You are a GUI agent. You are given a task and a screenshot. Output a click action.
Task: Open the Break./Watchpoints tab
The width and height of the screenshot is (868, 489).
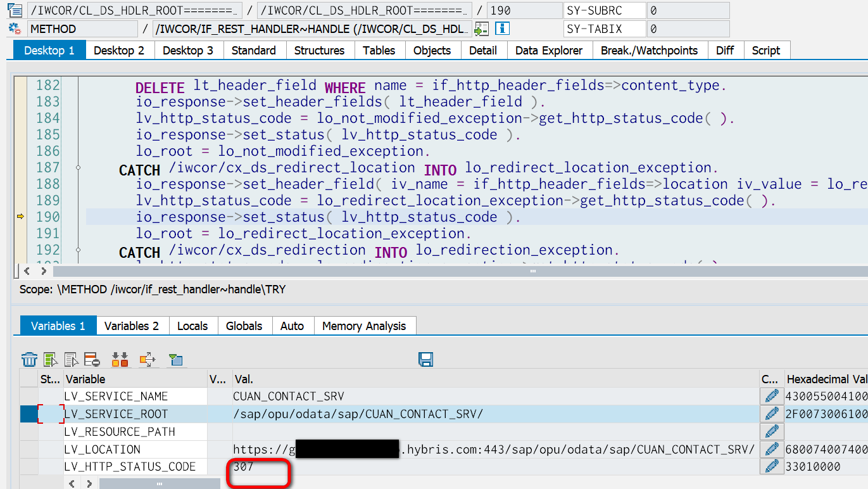(650, 51)
